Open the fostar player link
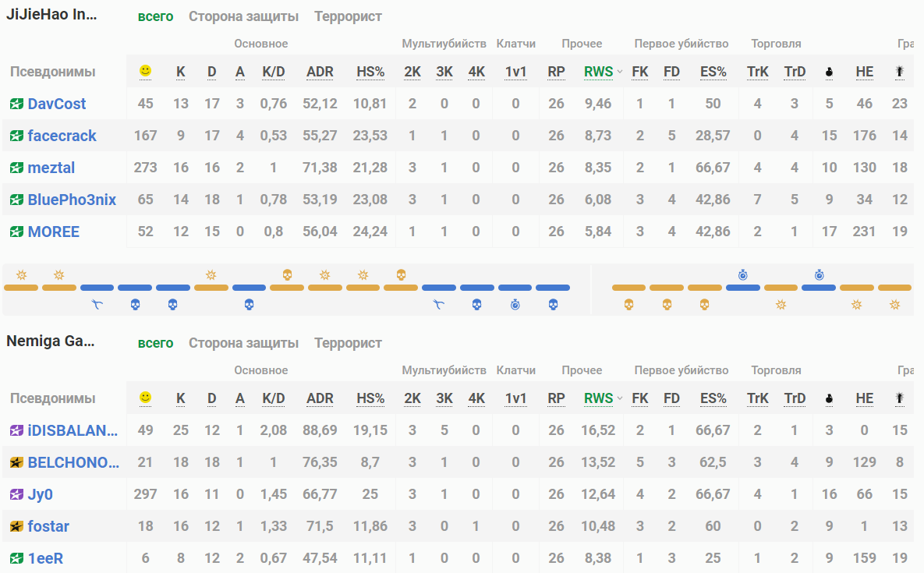The width and height of the screenshot is (924, 573). pos(48,526)
